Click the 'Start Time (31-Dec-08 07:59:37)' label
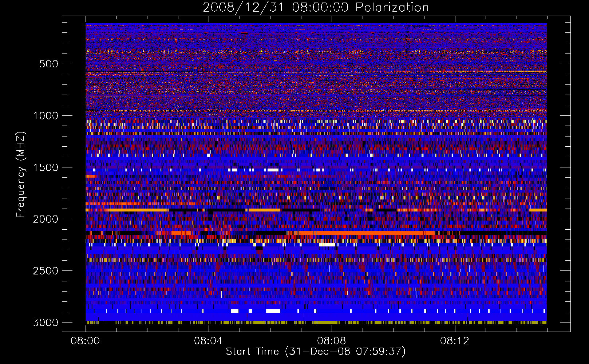The image size is (589, 364). tap(316, 352)
